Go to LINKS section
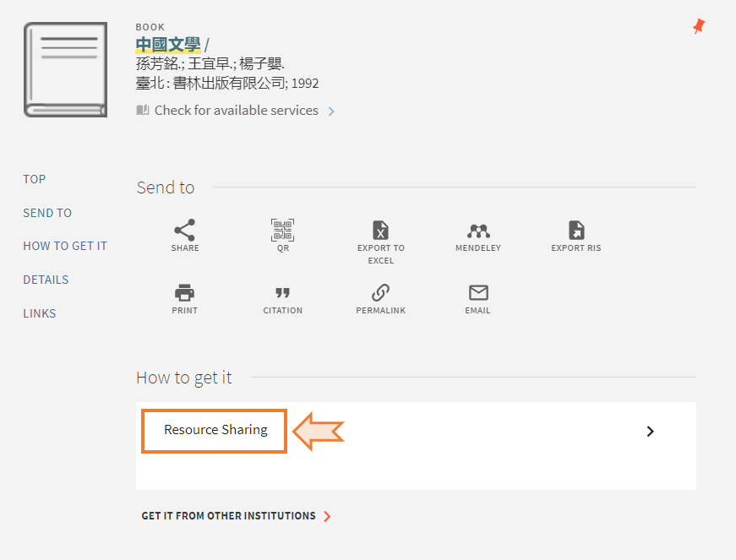 [40, 313]
